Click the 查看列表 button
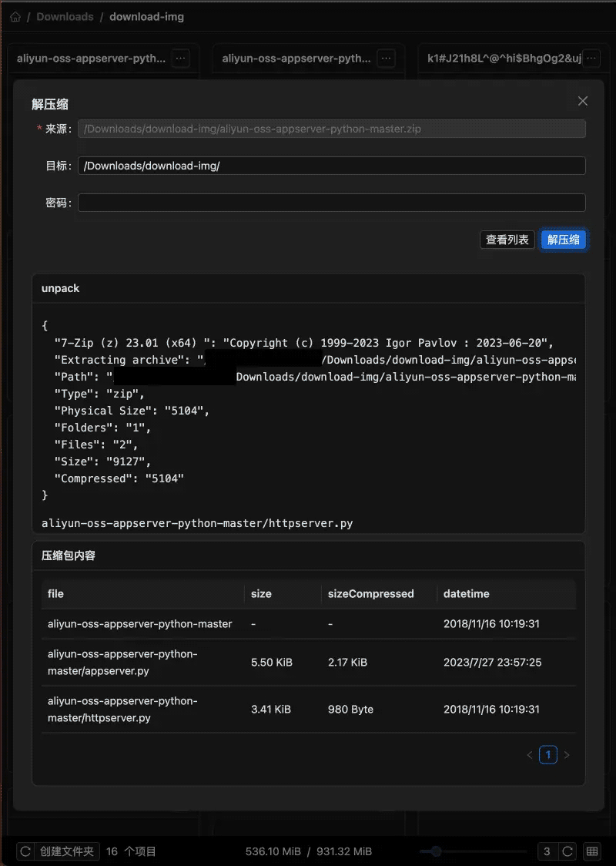This screenshot has width=616, height=866. point(507,240)
